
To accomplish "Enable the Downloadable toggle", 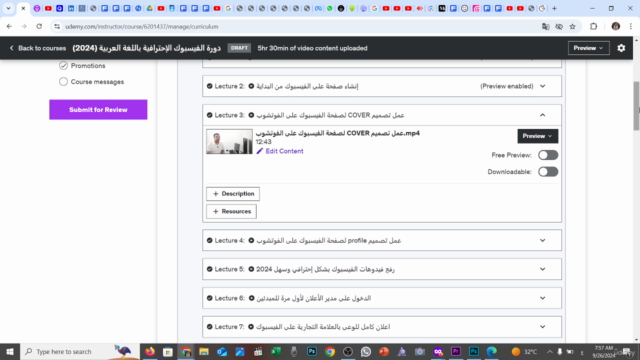I will [x=548, y=172].
